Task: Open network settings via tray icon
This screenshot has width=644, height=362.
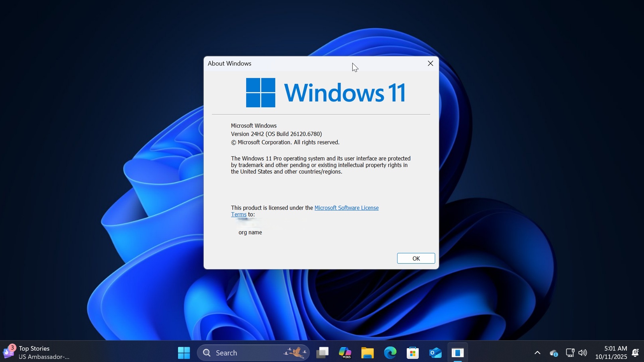Action: [x=570, y=353]
